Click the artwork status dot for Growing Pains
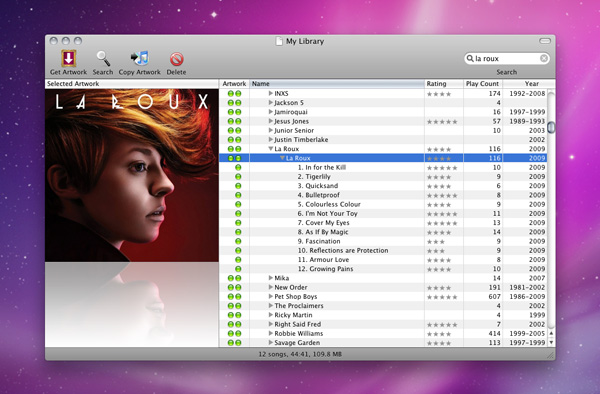This screenshot has width=600, height=394. (x=238, y=269)
